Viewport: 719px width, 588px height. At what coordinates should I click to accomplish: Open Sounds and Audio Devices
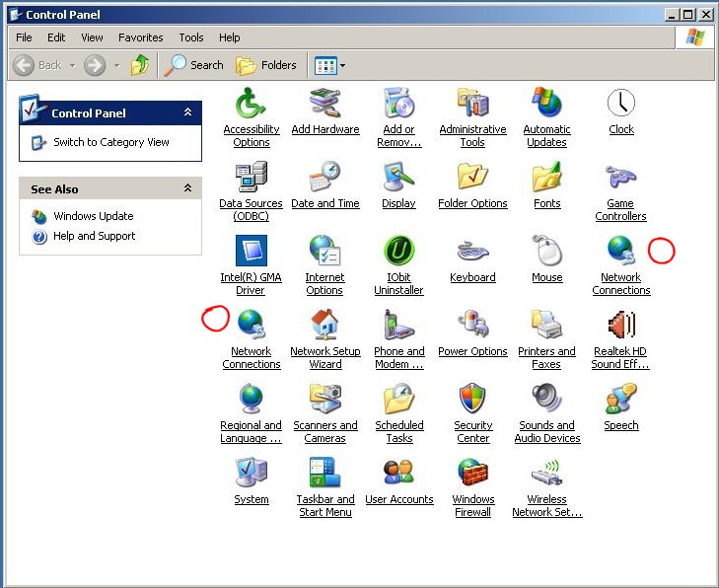[x=546, y=400]
